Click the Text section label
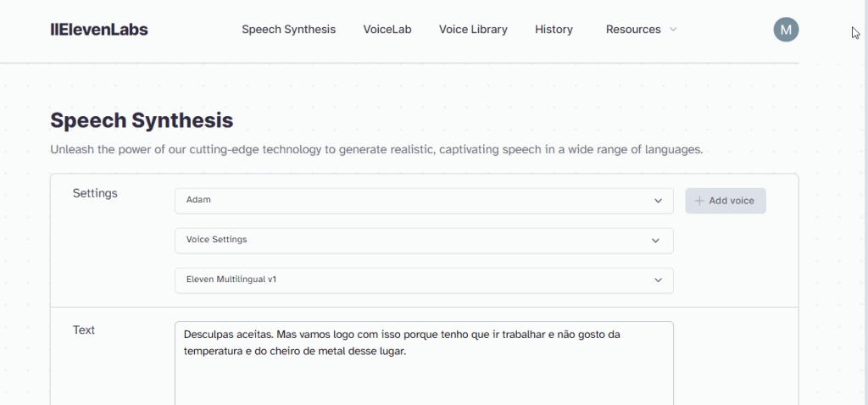Screen dimensions: 868x405 84,330
